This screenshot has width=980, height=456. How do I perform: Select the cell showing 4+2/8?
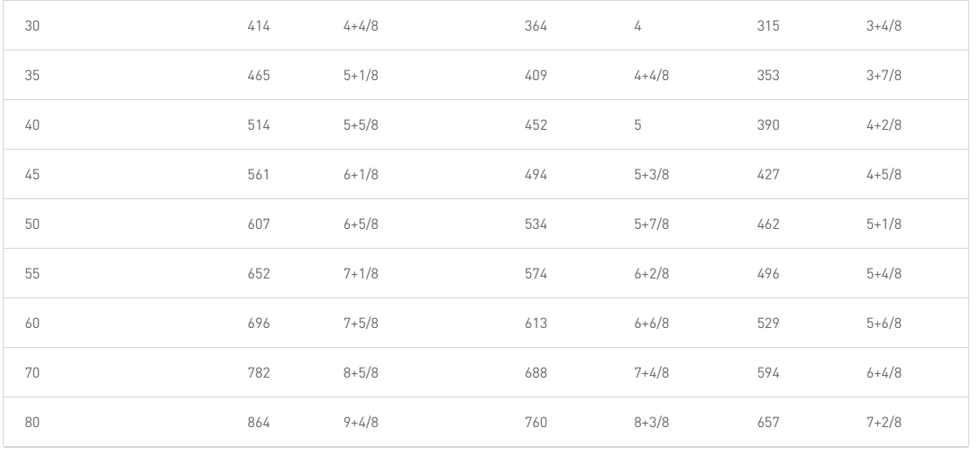(884, 125)
